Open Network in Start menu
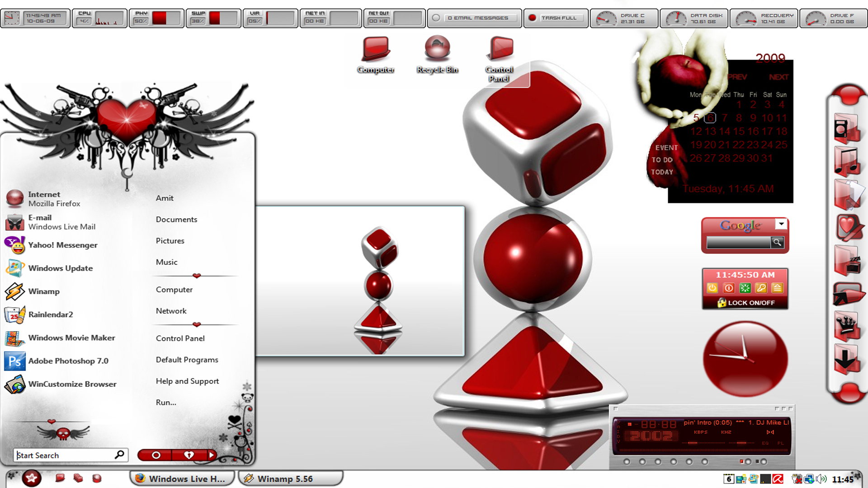 pyautogui.click(x=171, y=311)
